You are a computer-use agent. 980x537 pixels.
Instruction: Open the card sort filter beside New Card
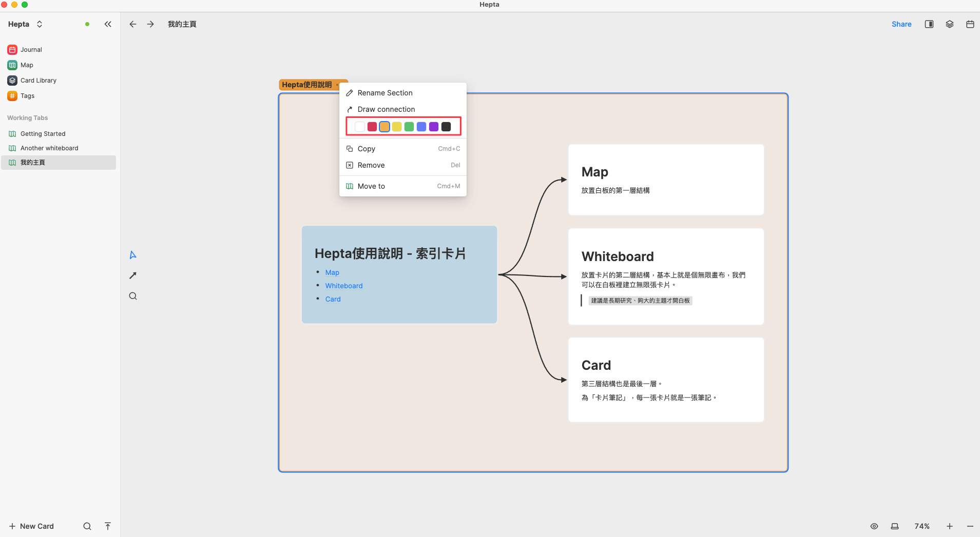tap(107, 526)
